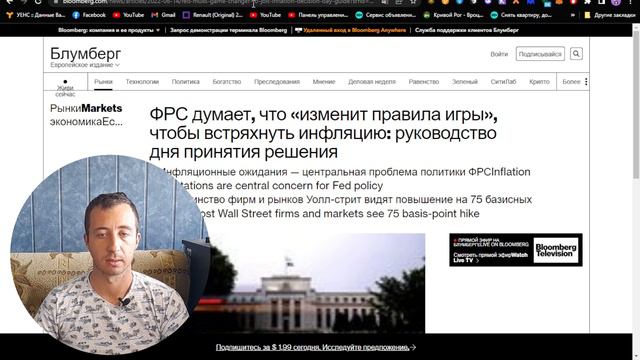Open the three-dot Более menu icon
This screenshot has height=360, width=640.
pos(586,82)
